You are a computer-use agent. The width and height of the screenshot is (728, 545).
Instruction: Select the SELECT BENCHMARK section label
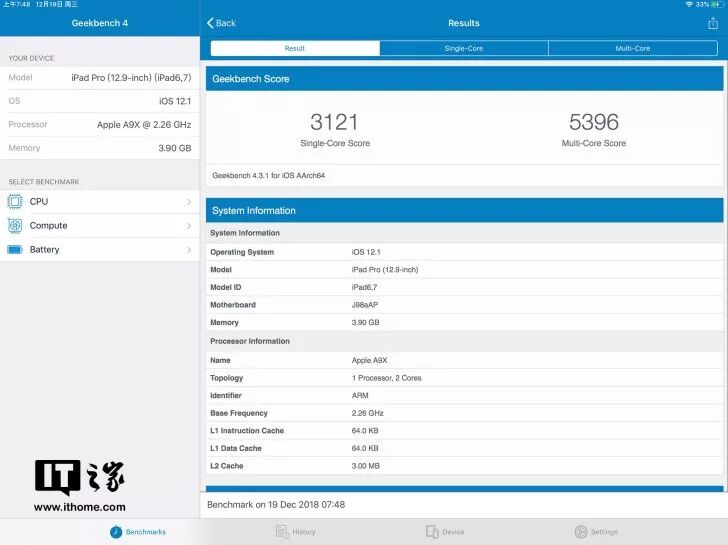click(44, 182)
